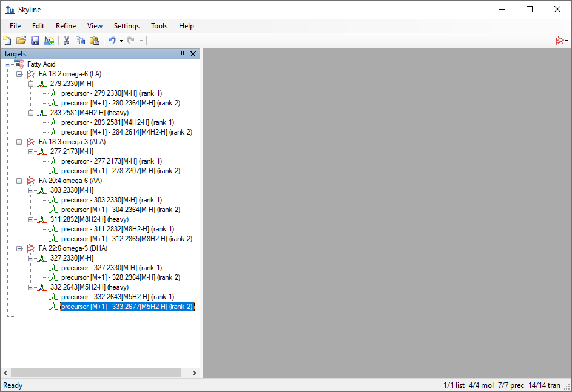Click the peak icon beside 283.2581[M4H2-H] (heavy)

click(42, 113)
